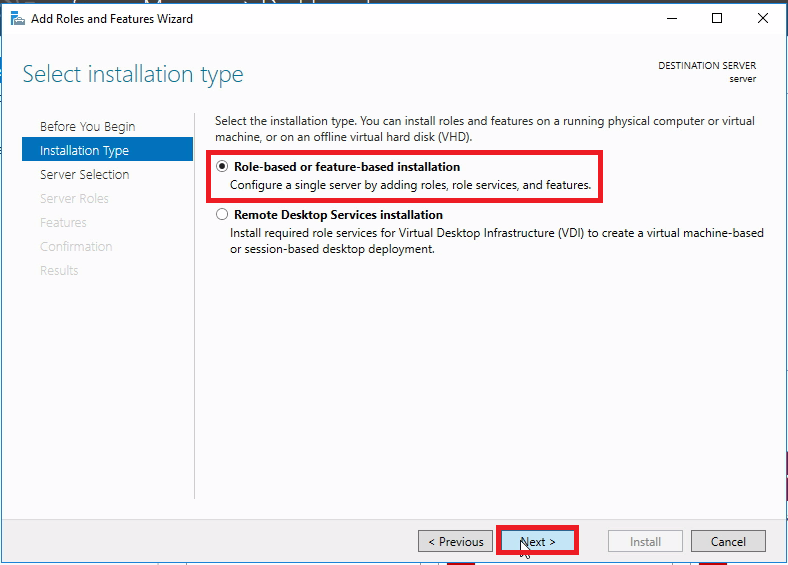Screen dimensions: 788x565
Task: Cancel the wizard
Action: 728,541
